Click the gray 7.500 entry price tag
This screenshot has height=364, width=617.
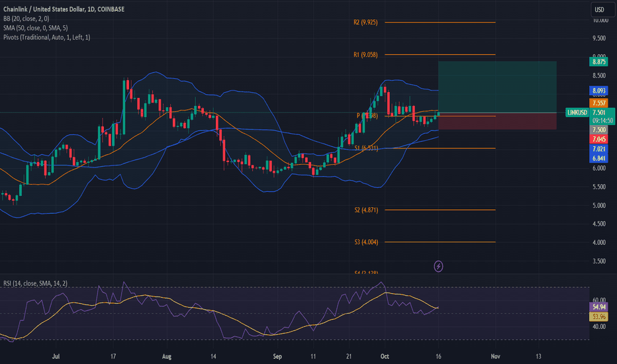599,130
